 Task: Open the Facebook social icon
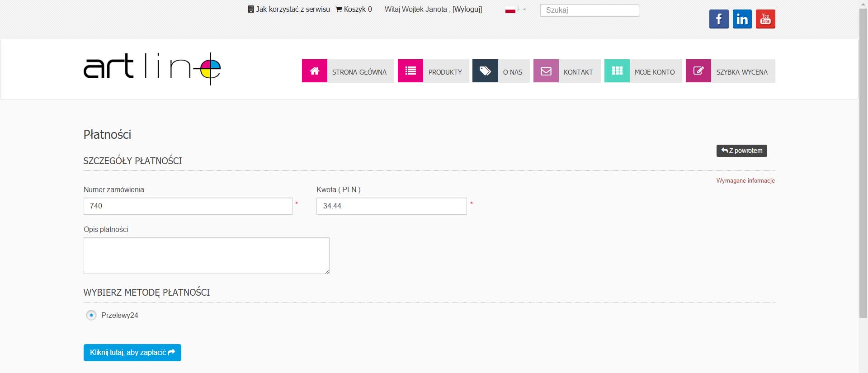pos(719,19)
